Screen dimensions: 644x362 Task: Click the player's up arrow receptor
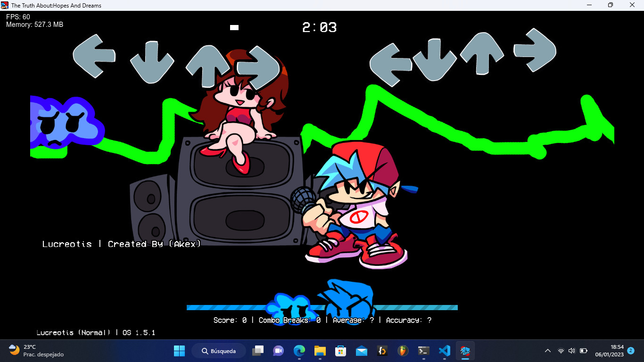pyautogui.click(x=482, y=54)
